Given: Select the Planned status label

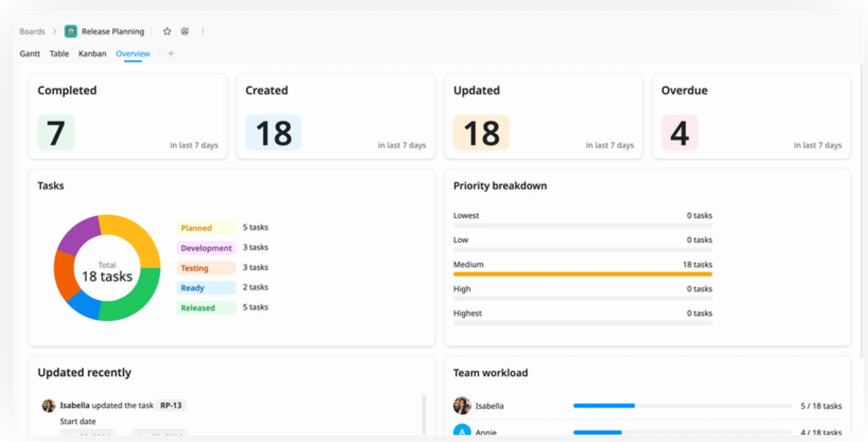Looking at the screenshot, I should (x=206, y=228).
